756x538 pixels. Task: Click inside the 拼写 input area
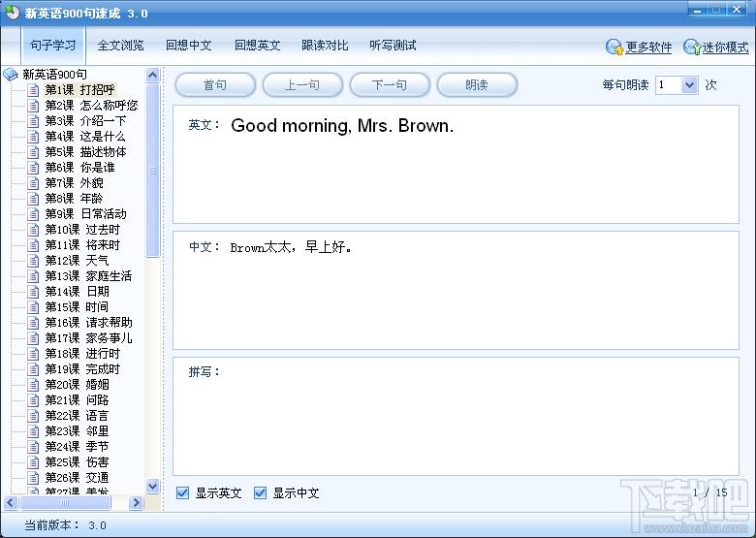pos(456,417)
